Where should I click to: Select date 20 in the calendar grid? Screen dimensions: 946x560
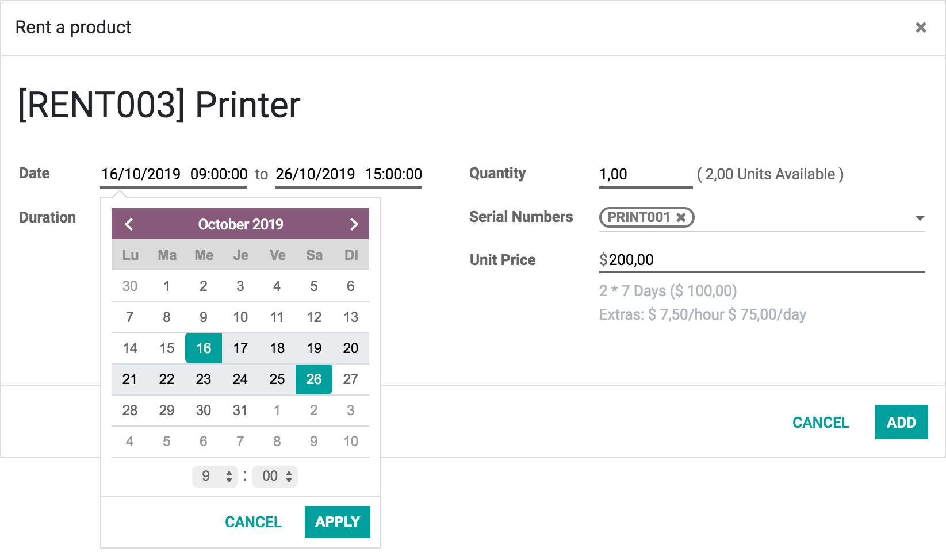350,348
